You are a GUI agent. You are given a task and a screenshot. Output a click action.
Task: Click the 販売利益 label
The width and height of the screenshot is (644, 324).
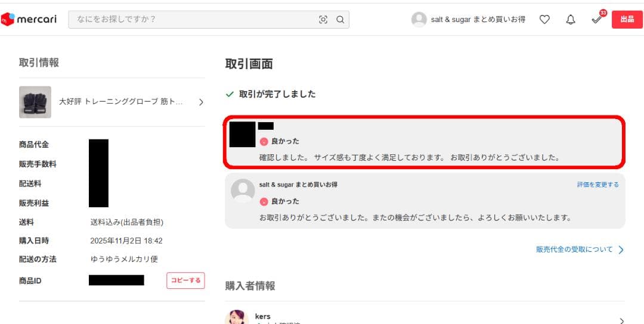[x=34, y=203]
